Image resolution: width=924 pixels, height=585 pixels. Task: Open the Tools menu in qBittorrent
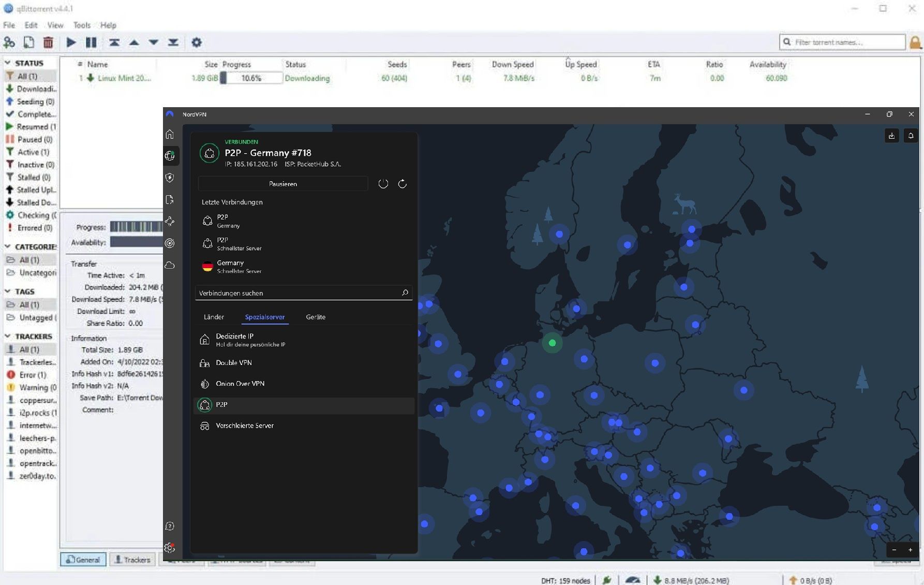tap(82, 25)
